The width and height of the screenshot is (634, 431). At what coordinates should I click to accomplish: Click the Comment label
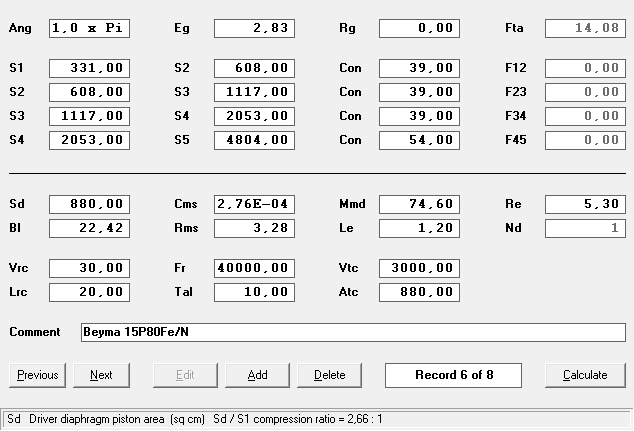[35, 332]
